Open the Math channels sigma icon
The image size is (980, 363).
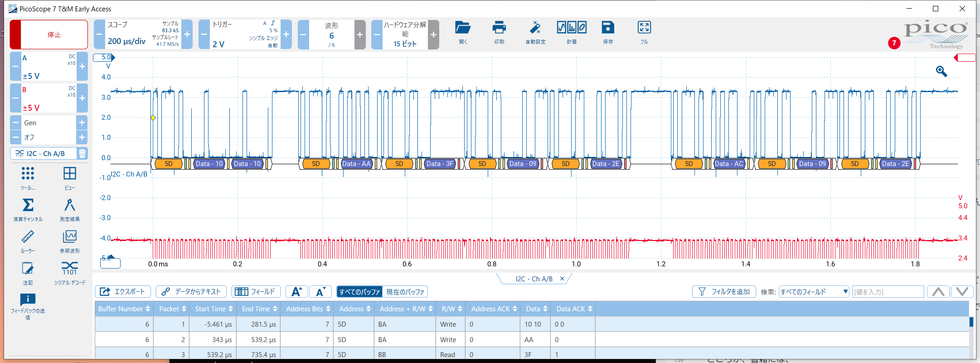(x=28, y=205)
